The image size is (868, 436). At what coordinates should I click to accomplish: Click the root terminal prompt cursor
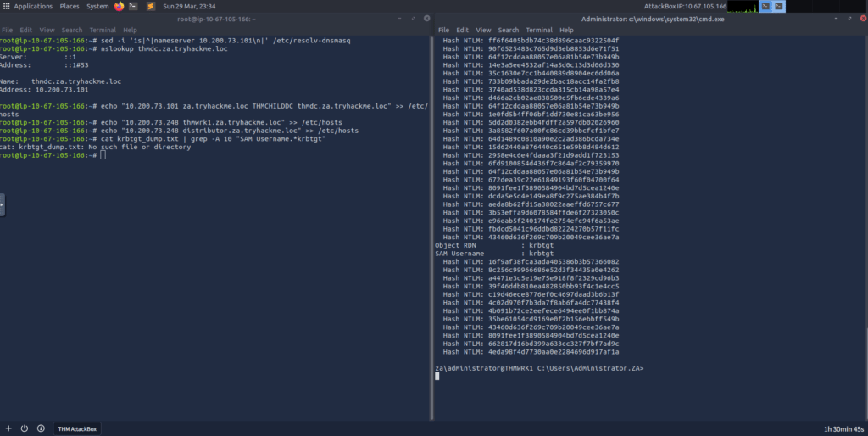pyautogui.click(x=103, y=155)
